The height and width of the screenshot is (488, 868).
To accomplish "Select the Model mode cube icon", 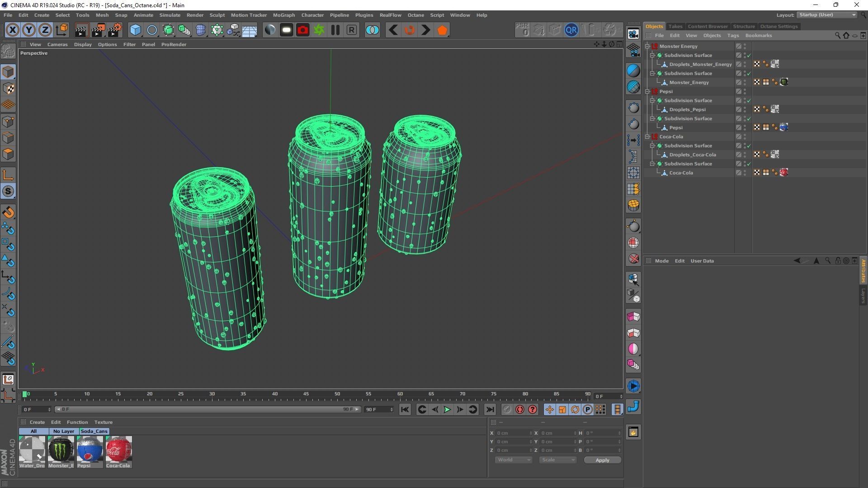I will click(8, 72).
